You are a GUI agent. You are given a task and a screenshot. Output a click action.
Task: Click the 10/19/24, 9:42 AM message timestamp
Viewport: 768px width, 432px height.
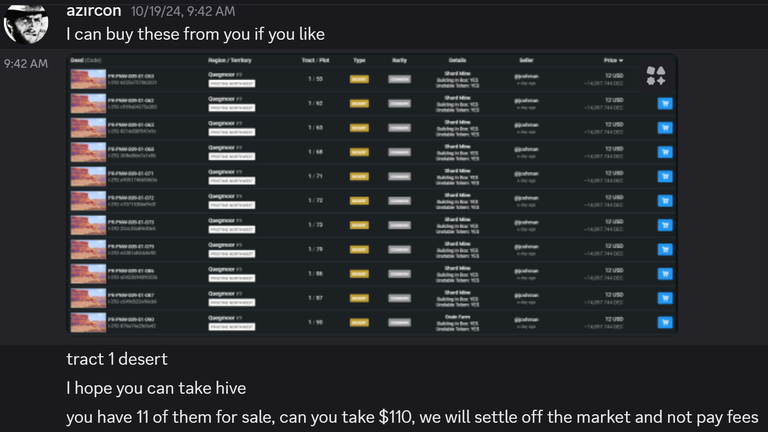183,11
